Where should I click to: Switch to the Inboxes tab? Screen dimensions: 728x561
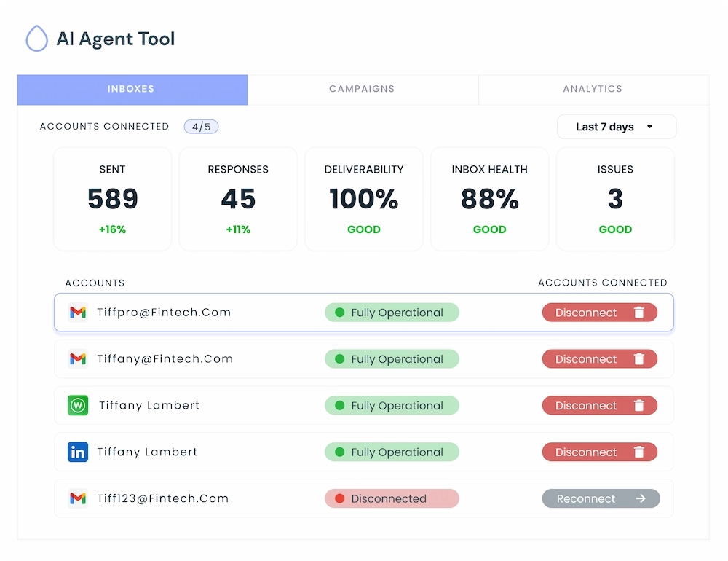[132, 89]
